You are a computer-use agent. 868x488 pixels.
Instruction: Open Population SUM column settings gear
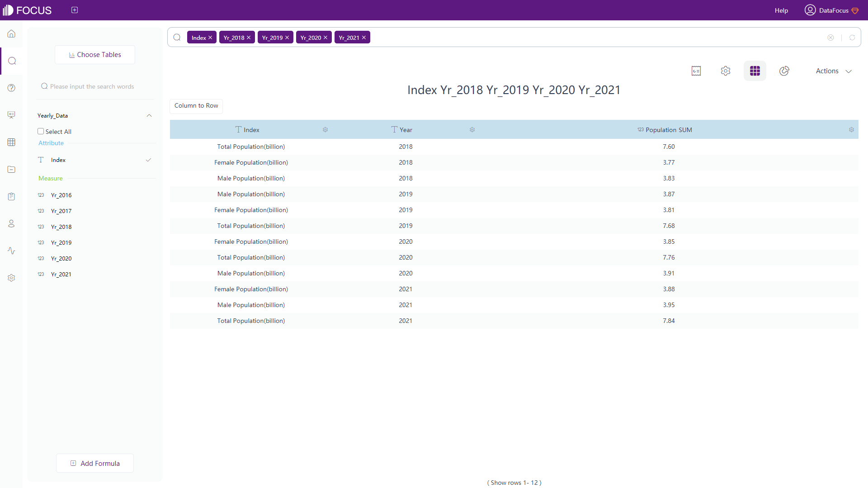point(851,130)
